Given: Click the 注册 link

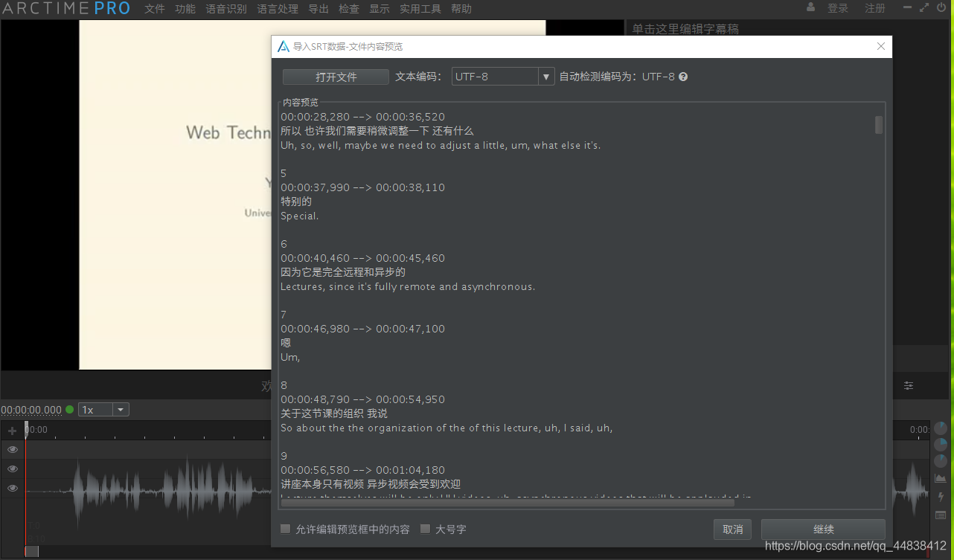Looking at the screenshot, I should (x=875, y=8).
